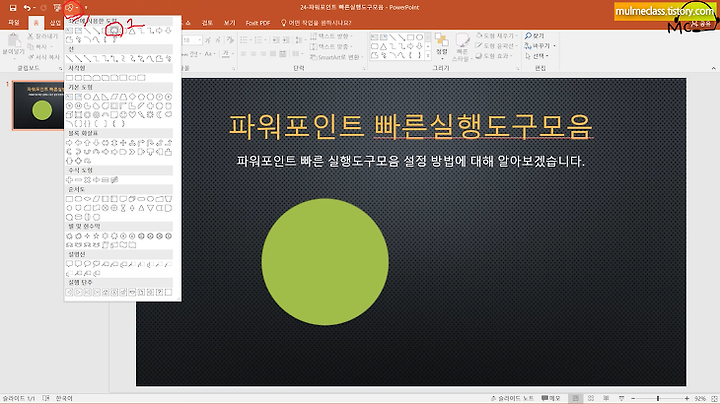Pick the oval shape in 기본 도형 row
This screenshot has height=404, width=720.
[x=87, y=97]
